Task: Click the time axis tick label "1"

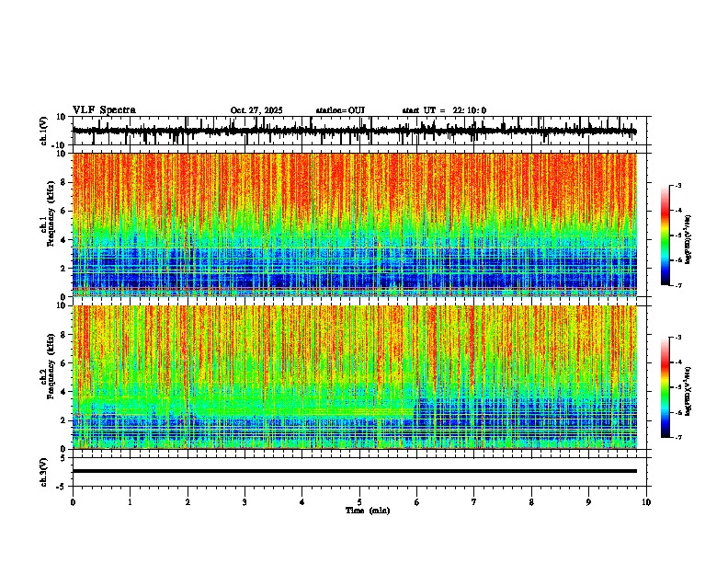Action: (130, 502)
